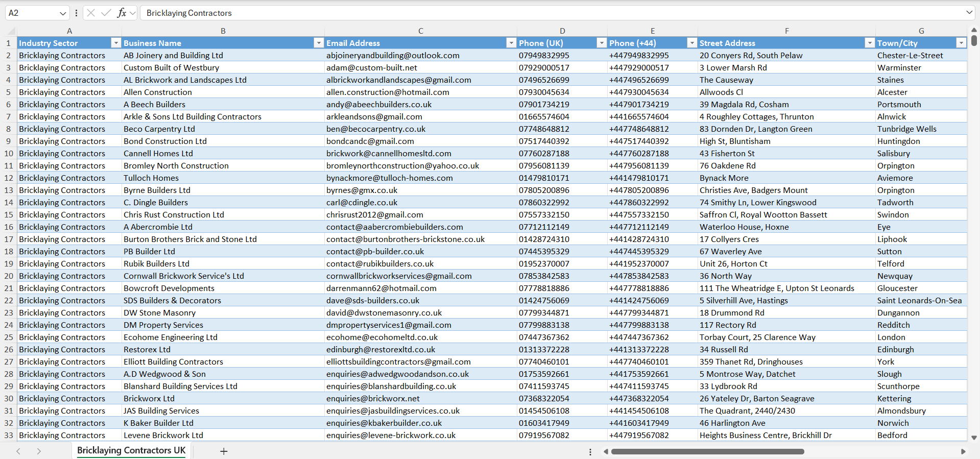980x459 pixels.
Task: Select cell 'Brickworx Ltd'
Action: coord(223,398)
